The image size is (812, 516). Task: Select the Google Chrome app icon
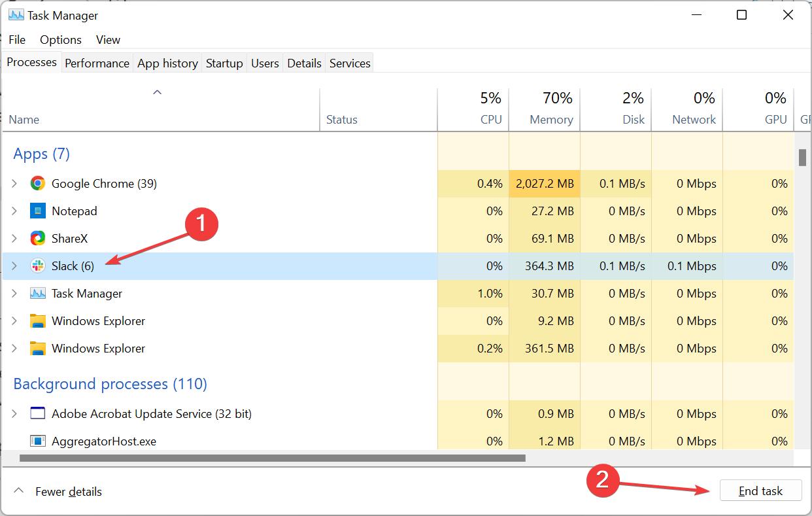[x=38, y=184]
